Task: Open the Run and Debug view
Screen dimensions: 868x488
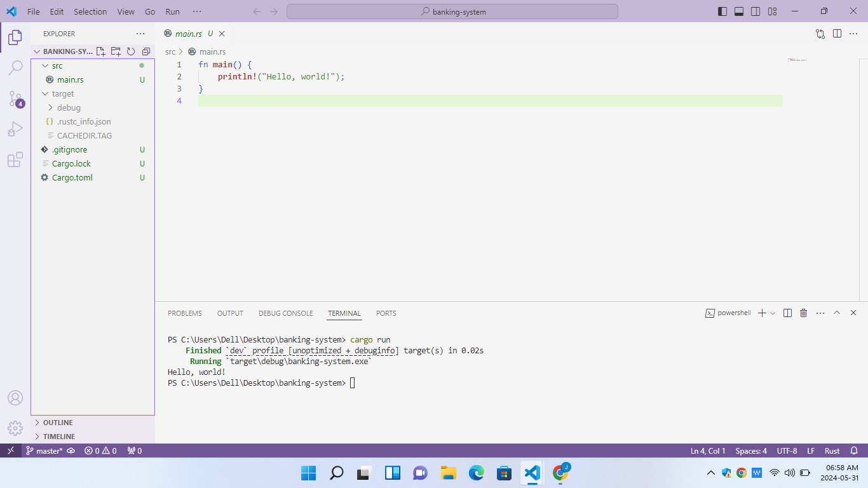Action: (15, 129)
